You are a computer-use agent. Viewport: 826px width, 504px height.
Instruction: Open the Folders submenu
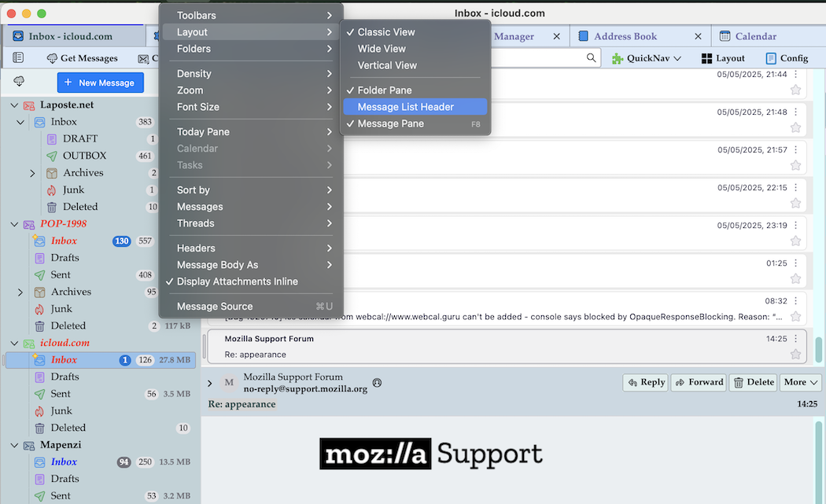click(x=251, y=49)
